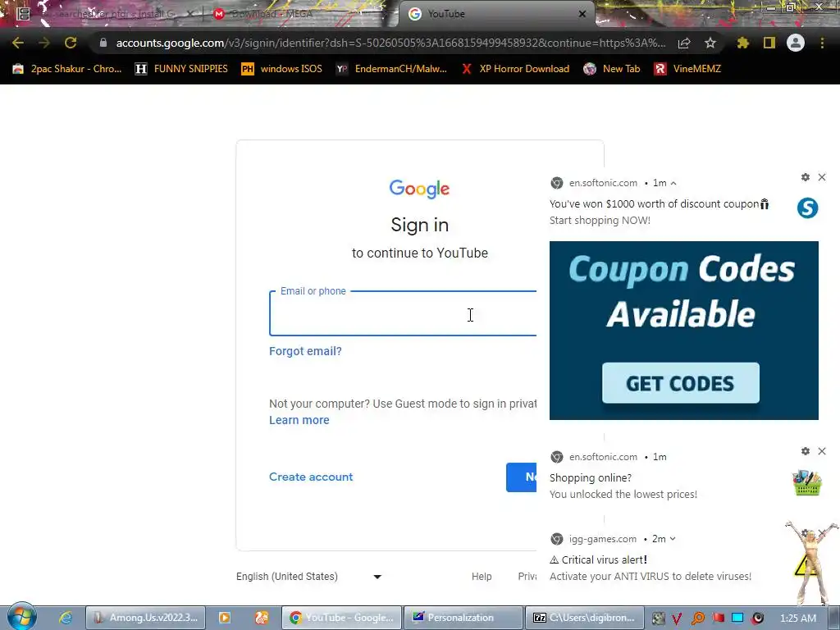Open the VineMEMZ bookmark

[x=688, y=69]
